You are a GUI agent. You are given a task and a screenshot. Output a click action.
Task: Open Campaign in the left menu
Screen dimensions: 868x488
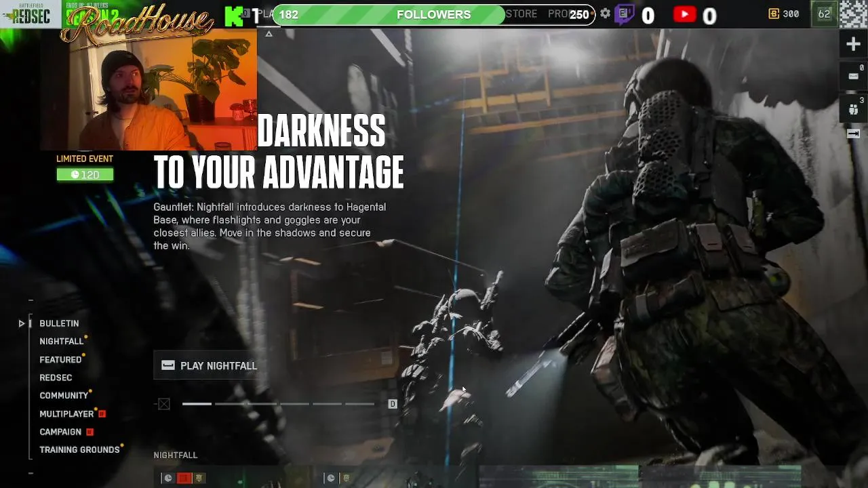pos(60,432)
